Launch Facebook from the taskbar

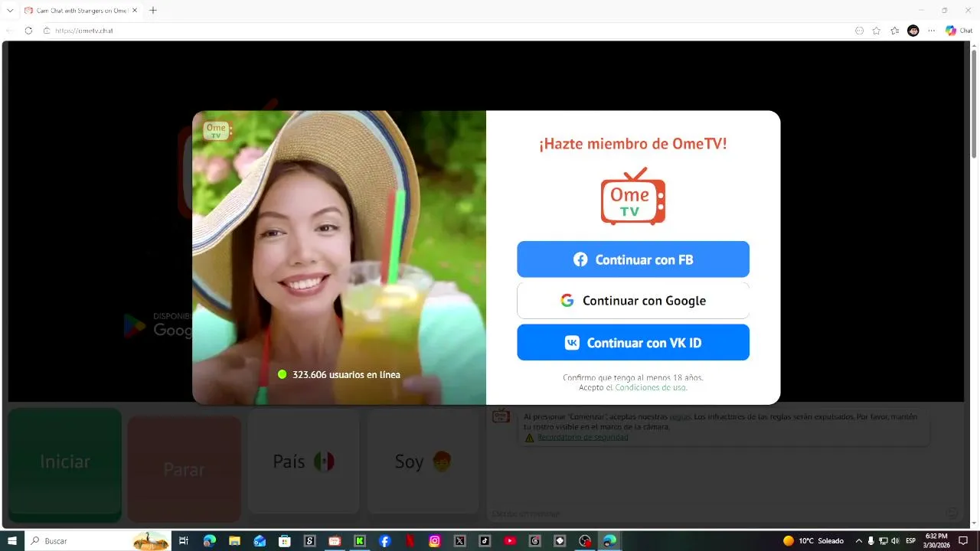pyautogui.click(x=385, y=540)
